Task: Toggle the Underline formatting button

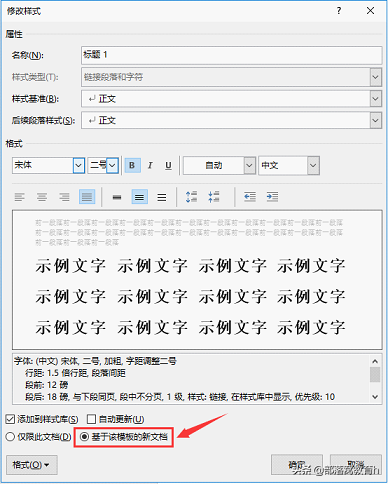Action: pyautogui.click(x=168, y=165)
